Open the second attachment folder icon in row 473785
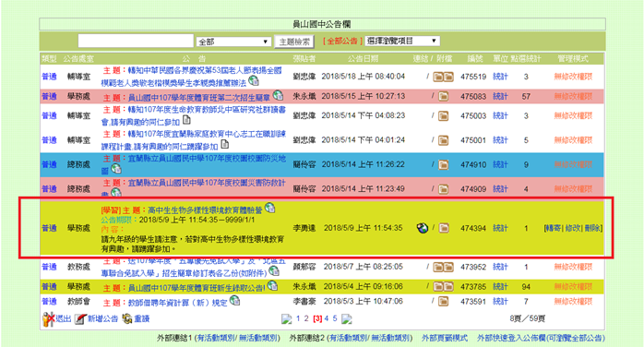The image size is (644, 347). [x=448, y=287]
